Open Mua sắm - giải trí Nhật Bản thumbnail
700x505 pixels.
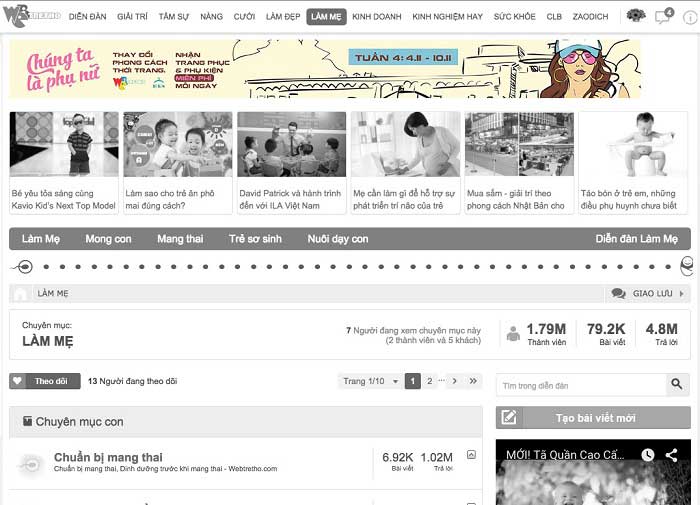[x=519, y=144]
